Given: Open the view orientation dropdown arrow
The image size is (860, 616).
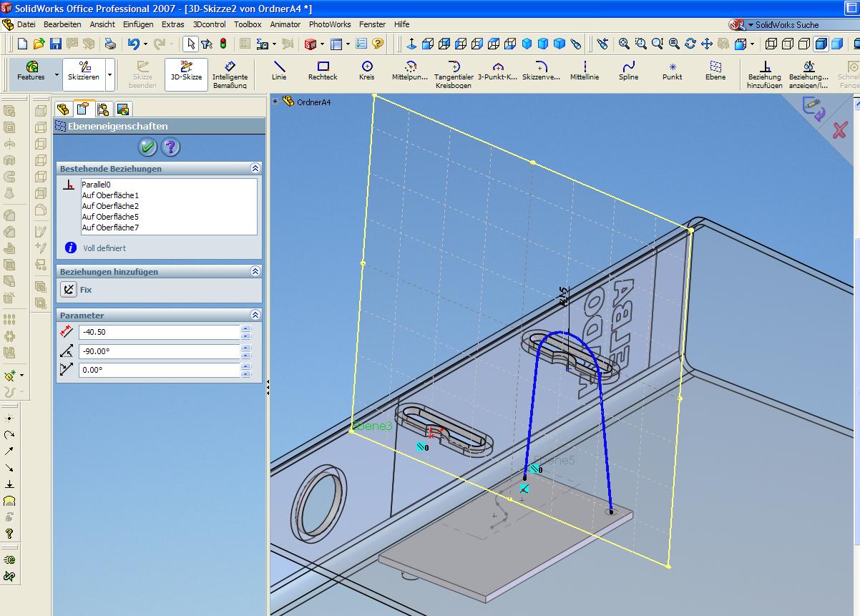Looking at the screenshot, I should pyautogui.click(x=752, y=44).
